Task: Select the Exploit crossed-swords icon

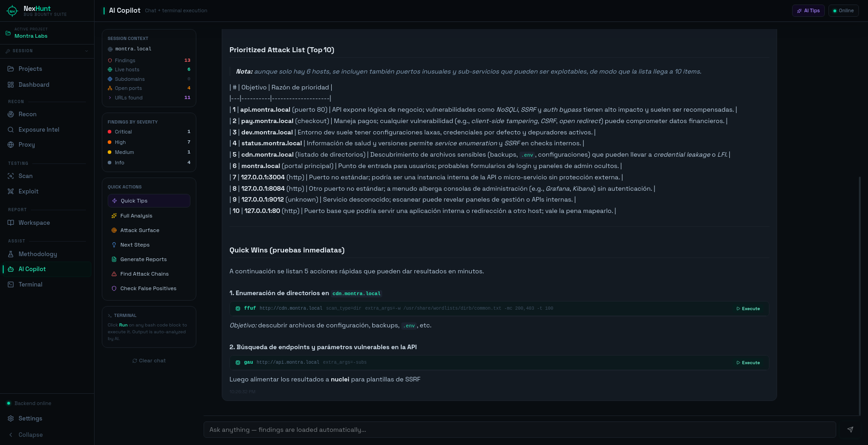Action: pos(11,192)
